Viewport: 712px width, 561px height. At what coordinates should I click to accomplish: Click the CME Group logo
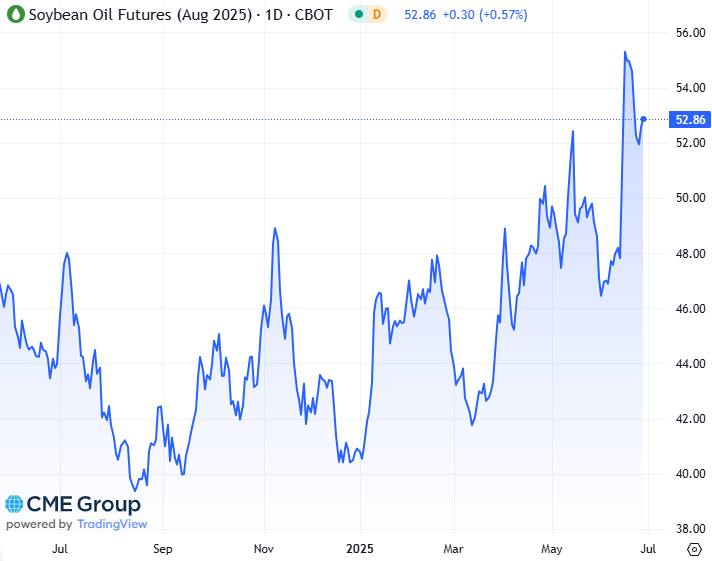(73, 504)
